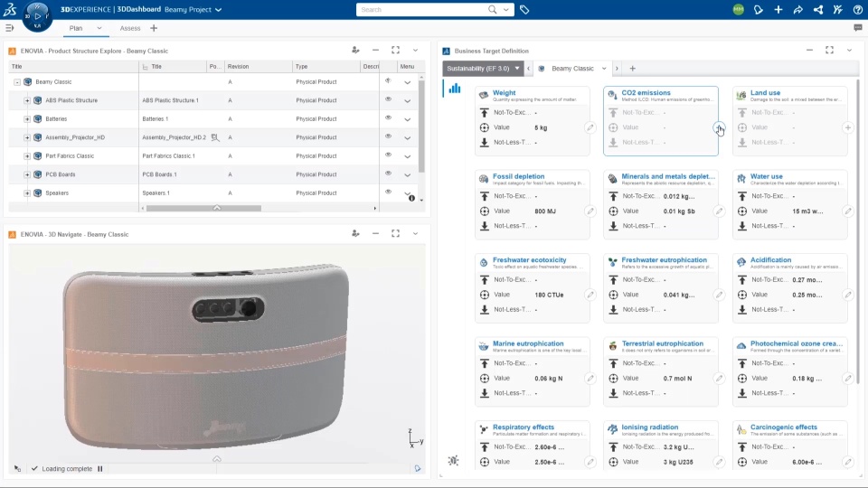This screenshot has width=868, height=488.
Task: Click the Search input field
Action: 420,9
